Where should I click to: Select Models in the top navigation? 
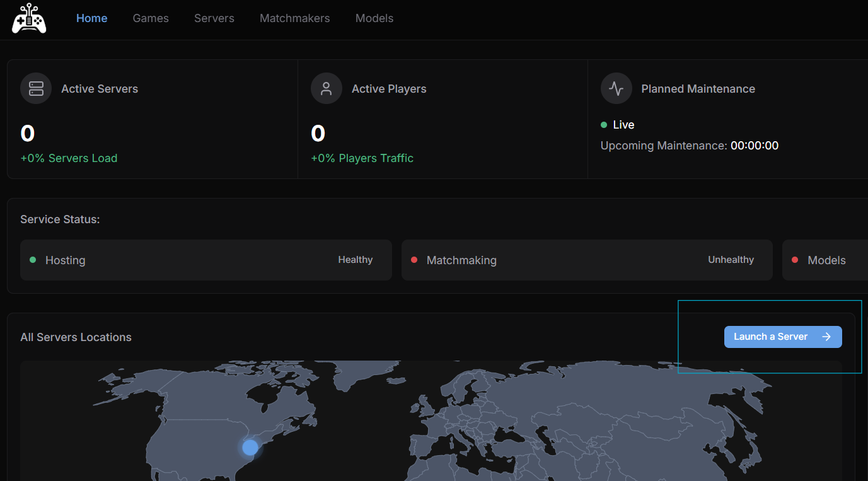[x=374, y=18]
